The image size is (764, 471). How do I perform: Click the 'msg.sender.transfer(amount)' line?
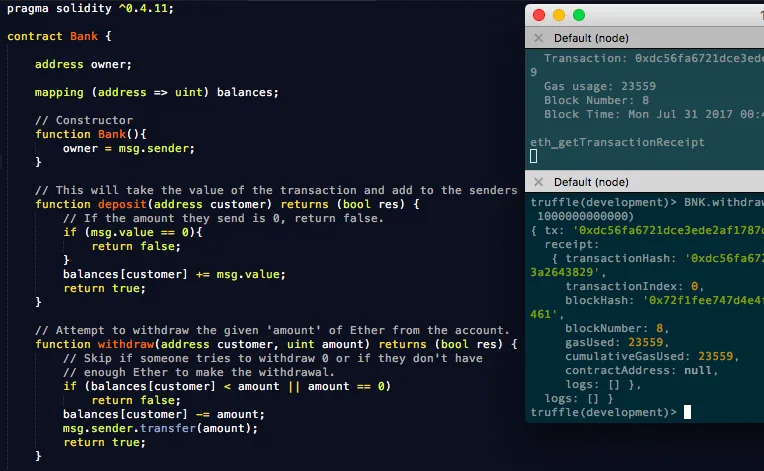(x=160, y=428)
